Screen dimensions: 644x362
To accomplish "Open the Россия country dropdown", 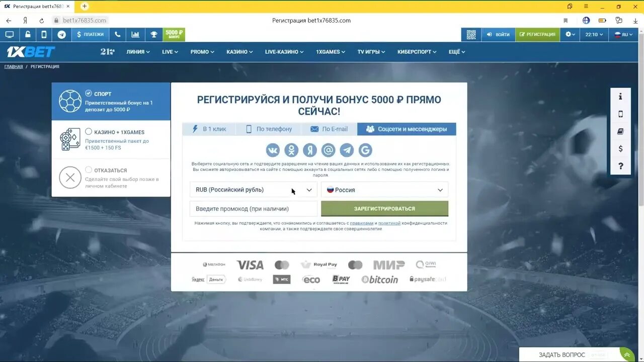I will tap(384, 190).
